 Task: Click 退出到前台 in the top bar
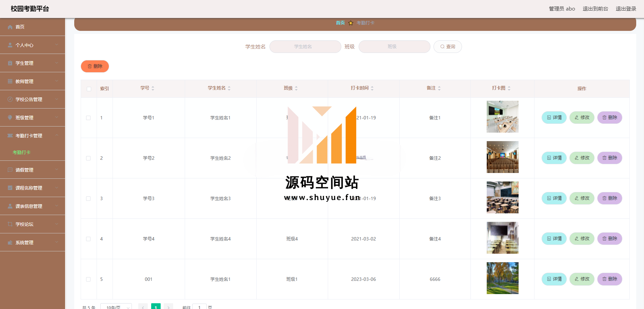pyautogui.click(x=595, y=9)
